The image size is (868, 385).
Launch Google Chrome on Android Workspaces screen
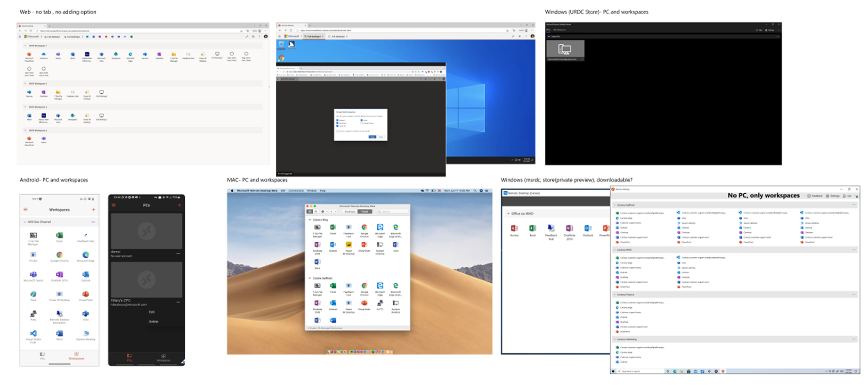point(59,257)
